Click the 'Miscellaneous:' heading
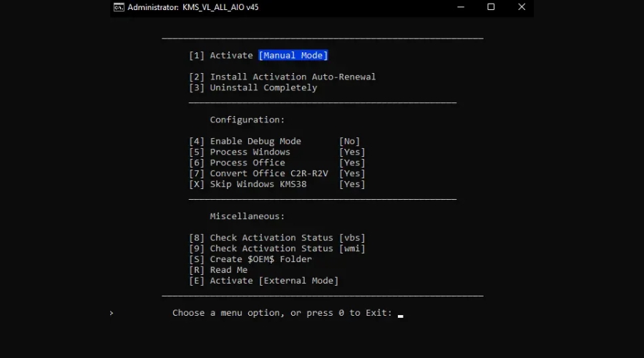The width and height of the screenshot is (644, 358). coord(248,216)
